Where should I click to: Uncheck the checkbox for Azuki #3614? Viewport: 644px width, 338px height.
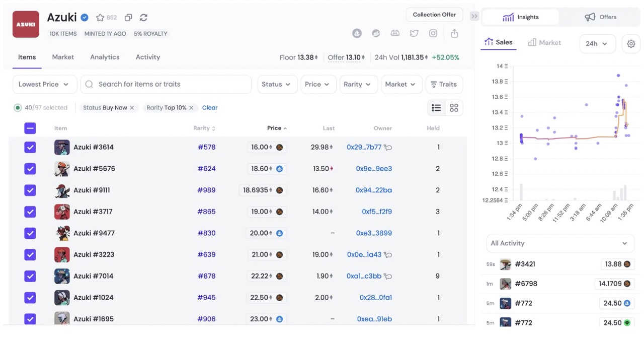30,147
